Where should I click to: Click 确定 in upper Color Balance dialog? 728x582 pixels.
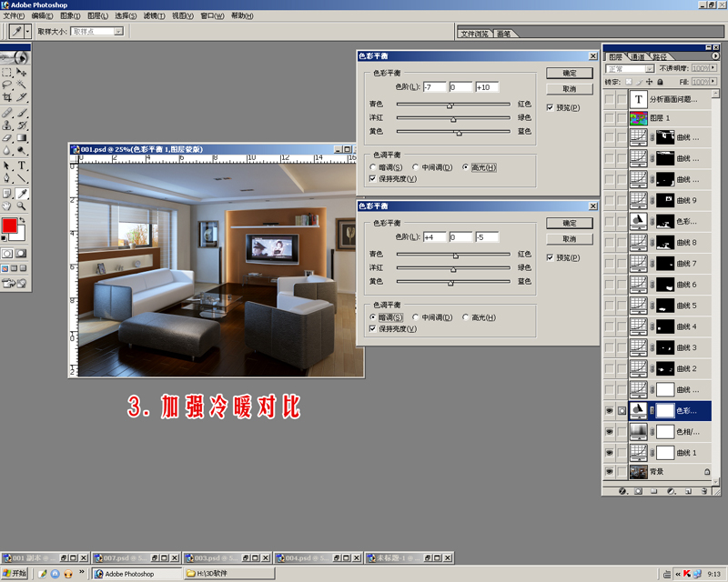coord(570,73)
